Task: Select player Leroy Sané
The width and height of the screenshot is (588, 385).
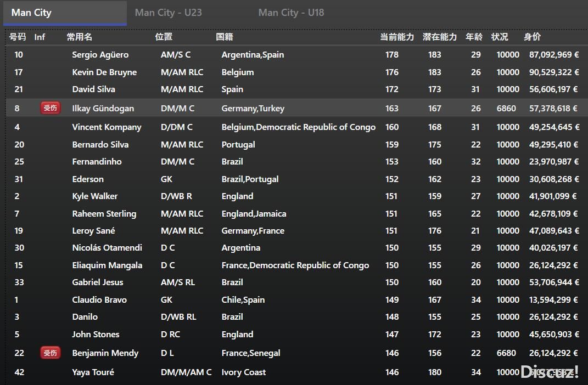Action: click(x=93, y=231)
